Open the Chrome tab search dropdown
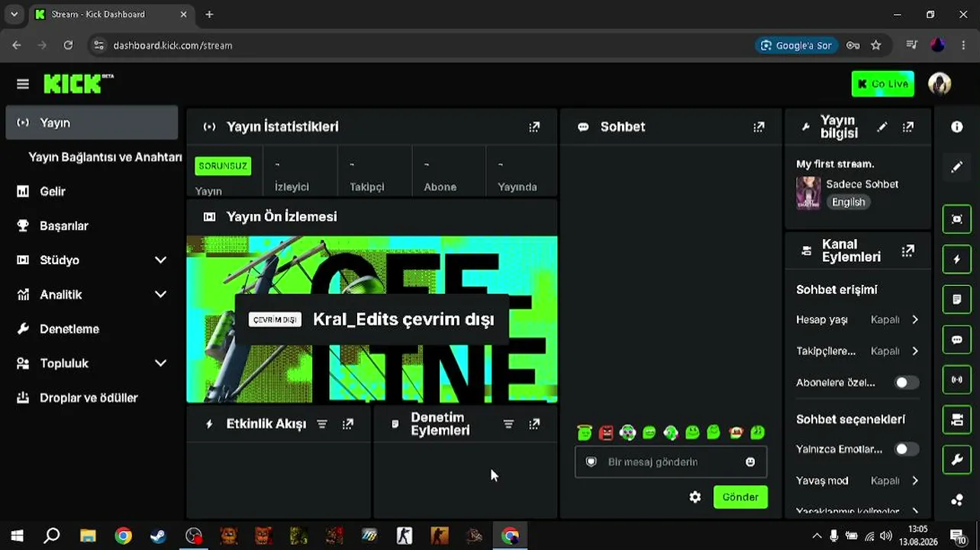980x550 pixels. [x=14, y=14]
